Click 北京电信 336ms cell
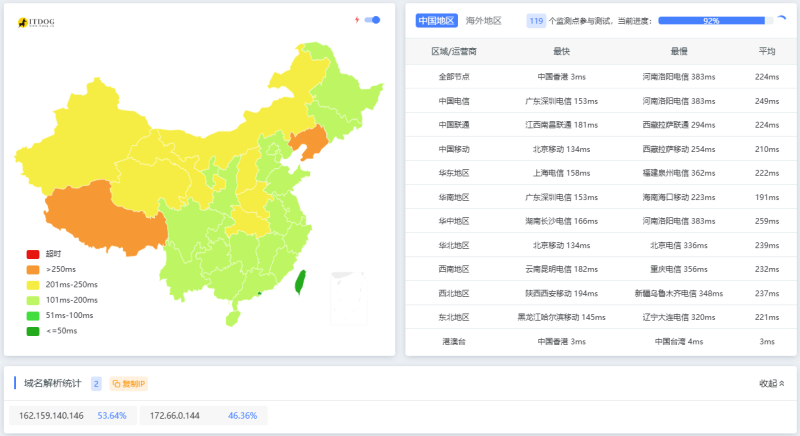This screenshot has width=800, height=436. coord(679,245)
